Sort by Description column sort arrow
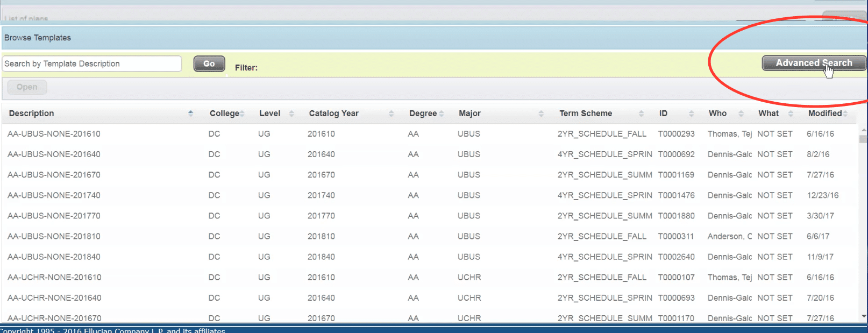 coord(190,114)
